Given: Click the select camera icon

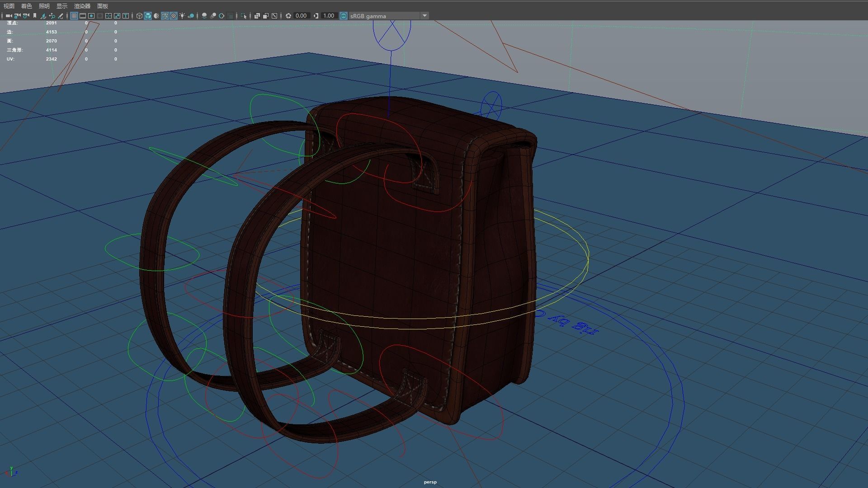Looking at the screenshot, I should (9, 16).
